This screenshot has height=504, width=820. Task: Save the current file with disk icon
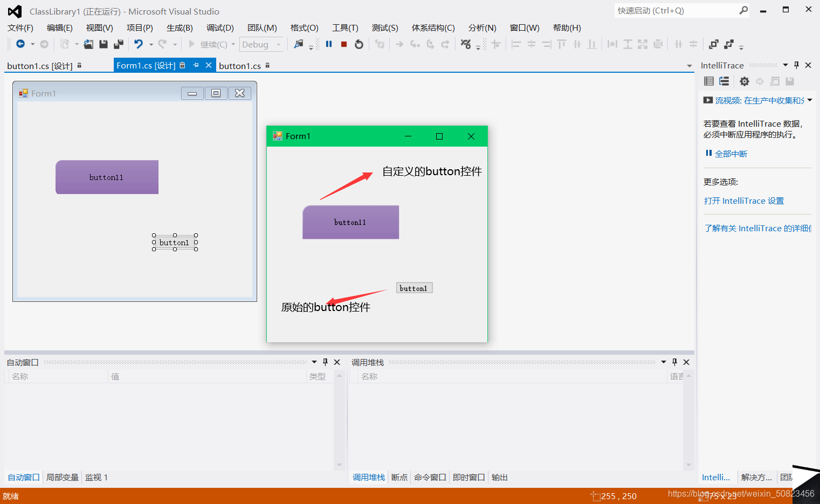104,44
